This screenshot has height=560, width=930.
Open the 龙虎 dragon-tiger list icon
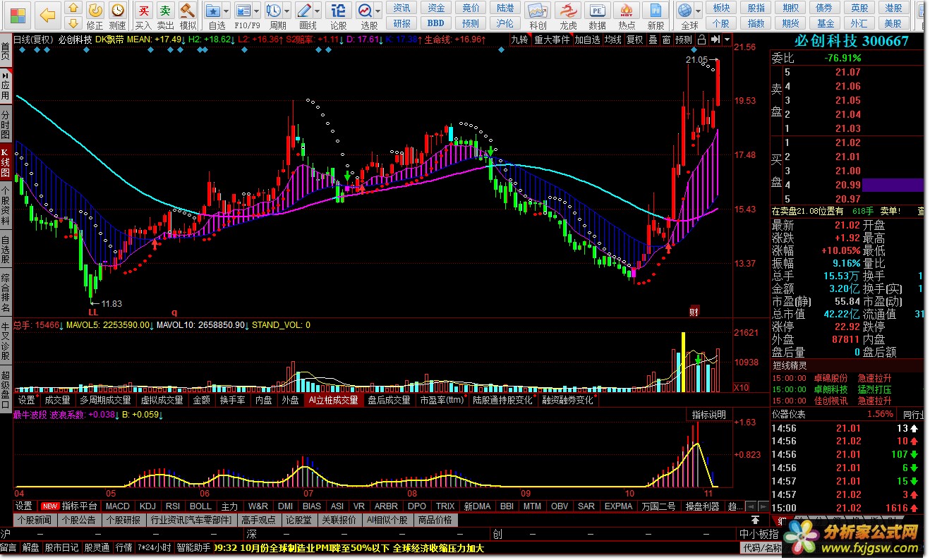point(567,16)
